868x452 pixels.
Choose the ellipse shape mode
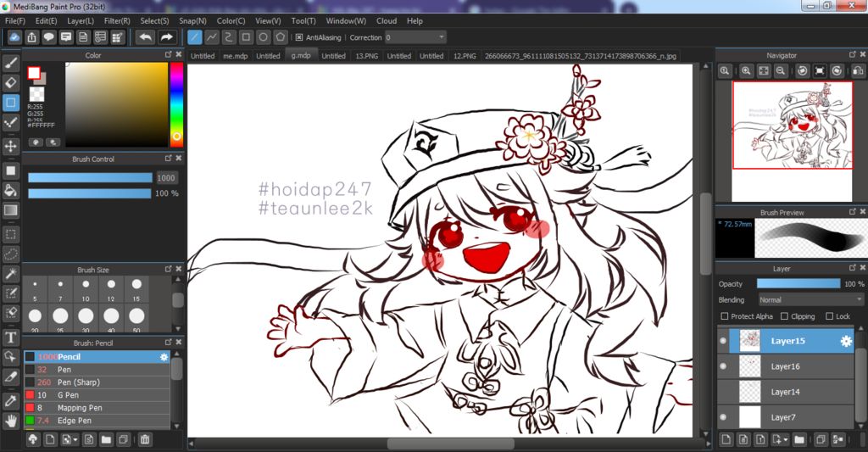click(264, 37)
